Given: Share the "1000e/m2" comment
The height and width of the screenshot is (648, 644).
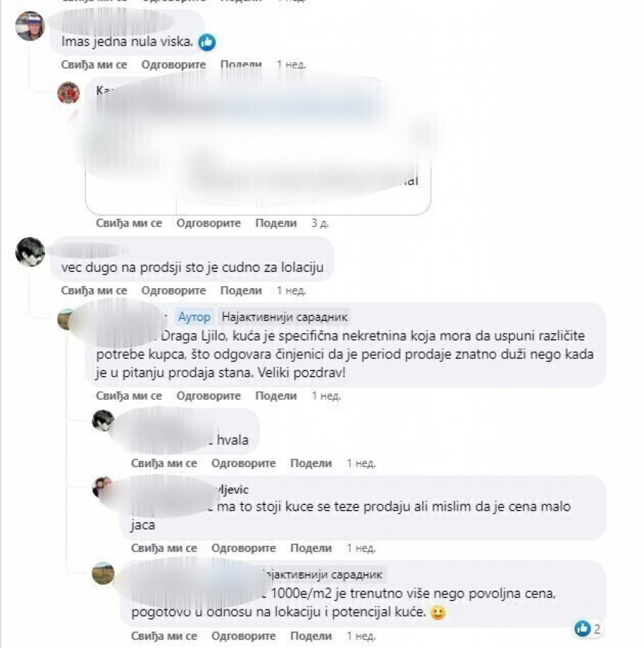Looking at the screenshot, I should 311,636.
